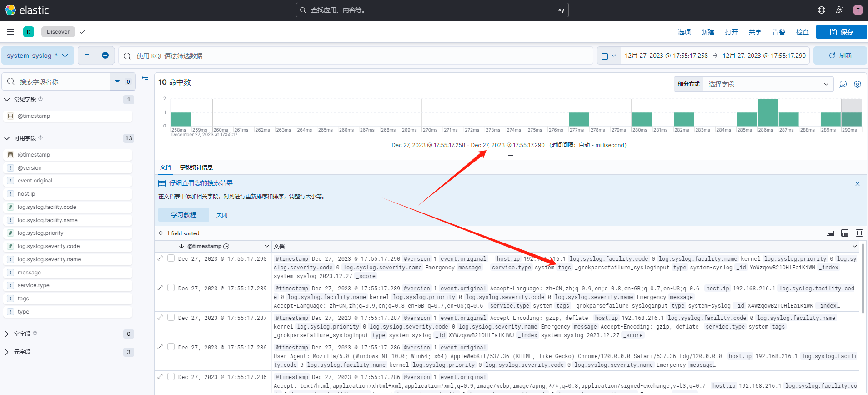Open the user avatar menu
The image size is (868, 395).
click(858, 10)
